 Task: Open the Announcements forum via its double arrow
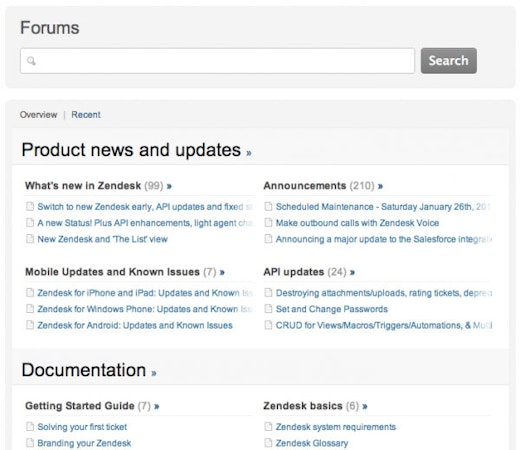380,186
